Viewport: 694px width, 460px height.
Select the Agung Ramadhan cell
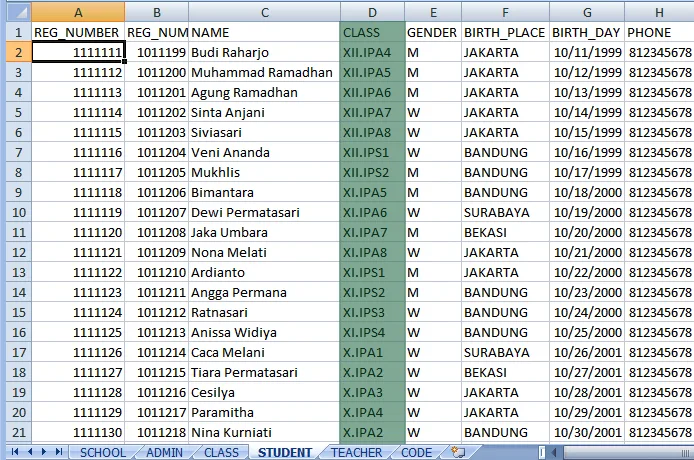coord(265,92)
